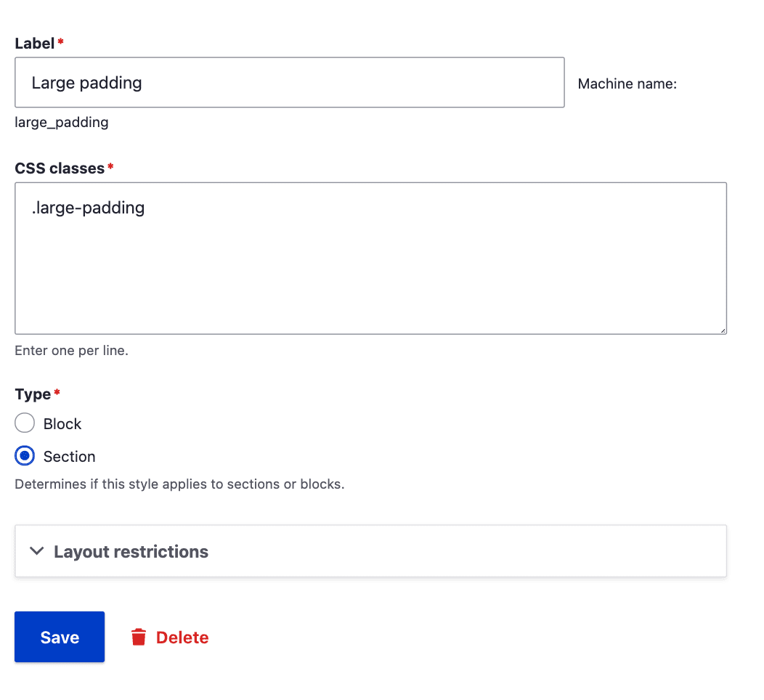Viewport: 764px width, 700px height.
Task: Focus the Label text field
Action: tap(289, 83)
